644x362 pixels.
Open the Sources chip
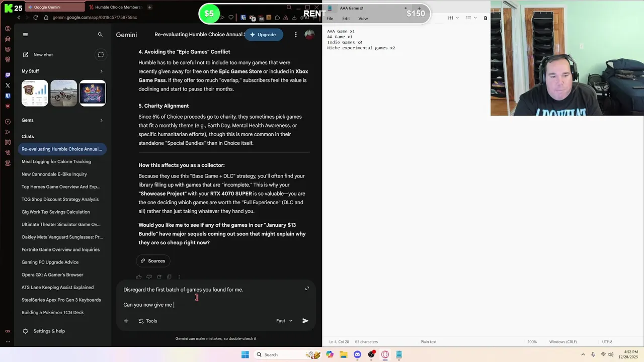153,261
